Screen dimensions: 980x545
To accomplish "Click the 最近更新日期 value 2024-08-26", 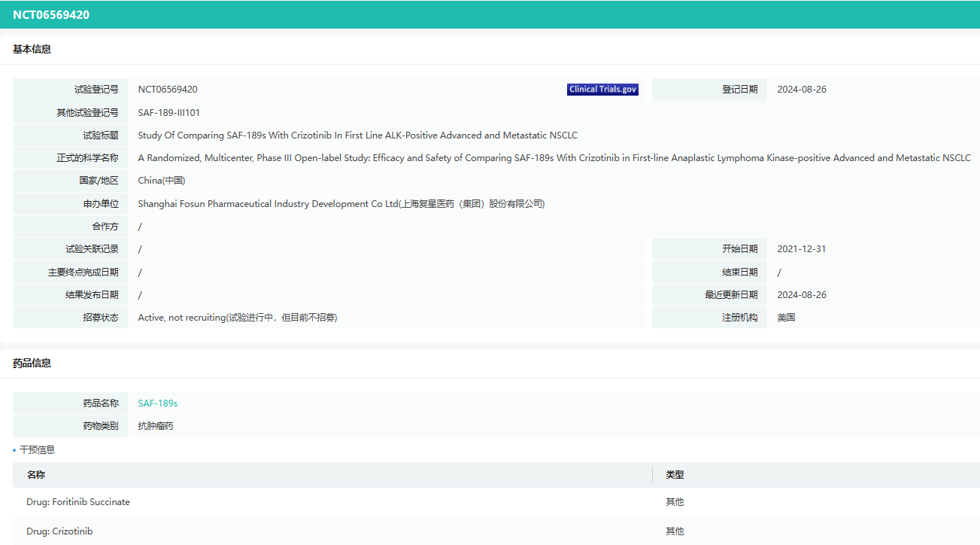I will [802, 295].
